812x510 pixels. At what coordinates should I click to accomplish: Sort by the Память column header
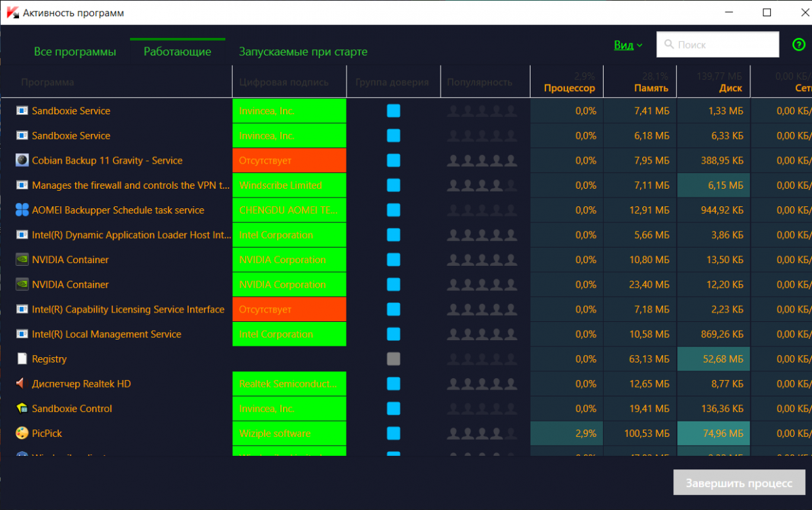651,88
